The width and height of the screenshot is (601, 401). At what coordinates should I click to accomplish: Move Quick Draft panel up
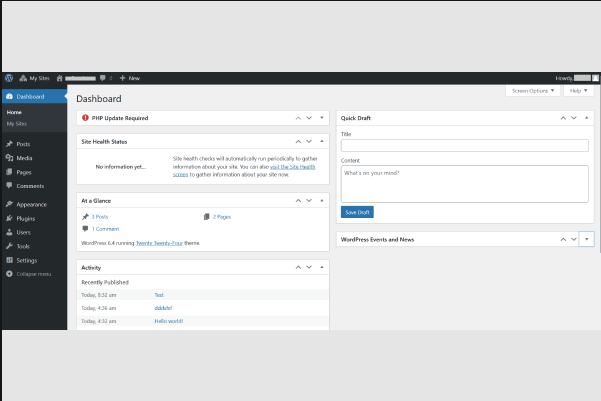[563, 118]
